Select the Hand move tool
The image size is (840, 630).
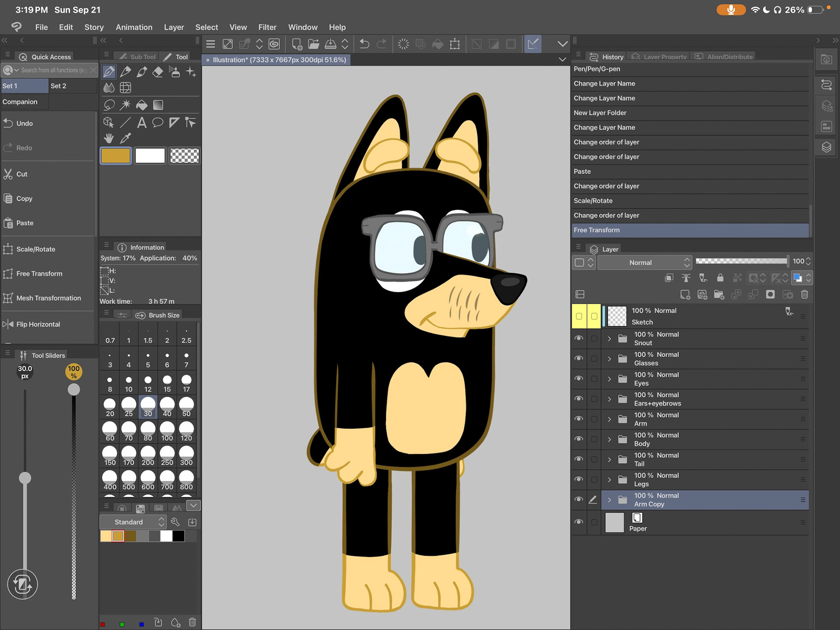tap(108, 139)
